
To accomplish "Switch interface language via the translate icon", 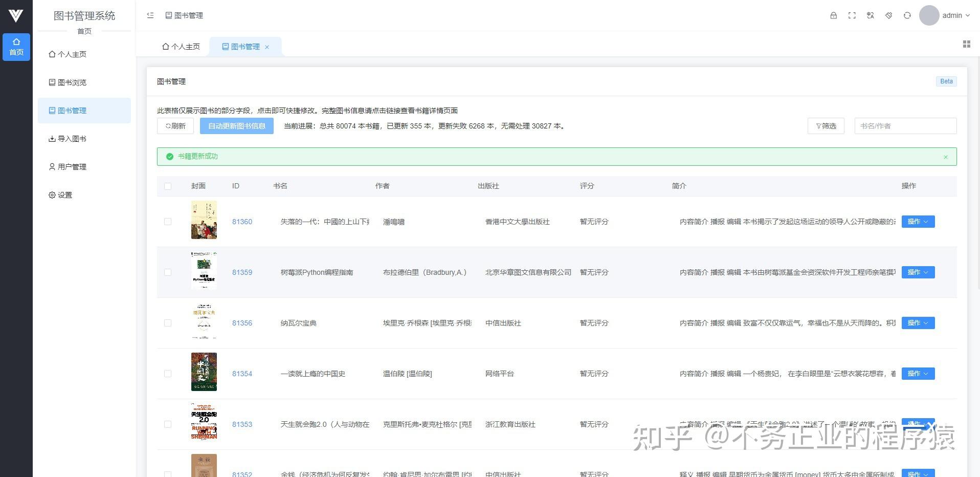I will pyautogui.click(x=871, y=15).
